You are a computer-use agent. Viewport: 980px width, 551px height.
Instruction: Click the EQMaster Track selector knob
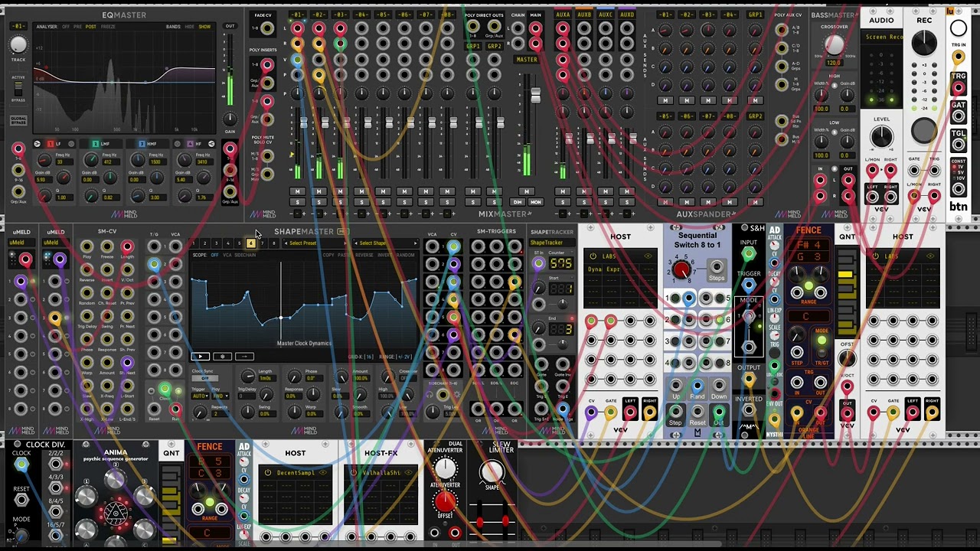tap(18, 45)
